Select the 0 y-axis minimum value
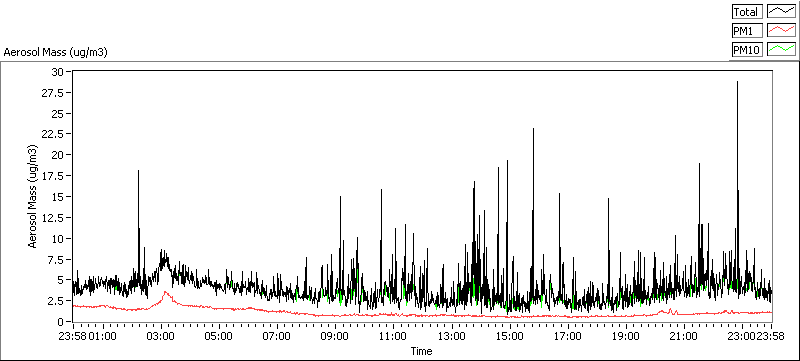Viewport: 800px width, 361px height. click(60, 322)
